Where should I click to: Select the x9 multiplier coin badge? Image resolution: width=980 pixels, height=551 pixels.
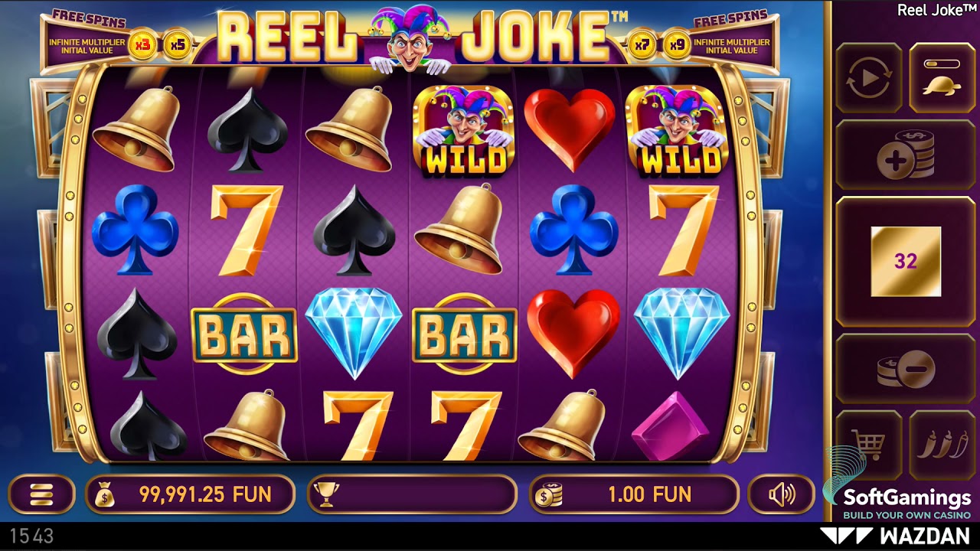tap(677, 45)
